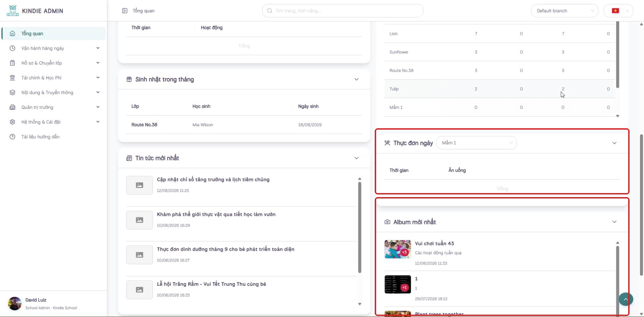Click student name Mia Wilson
The image size is (644, 317).
[x=203, y=125]
